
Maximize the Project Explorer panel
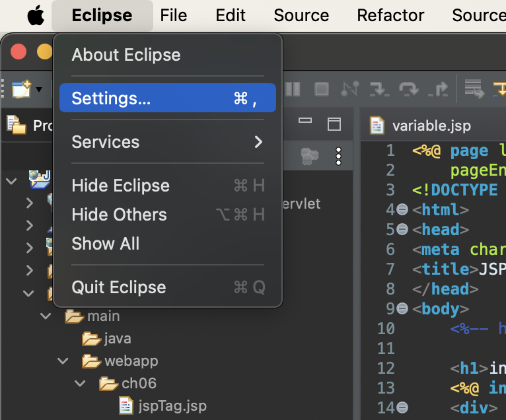[335, 123]
